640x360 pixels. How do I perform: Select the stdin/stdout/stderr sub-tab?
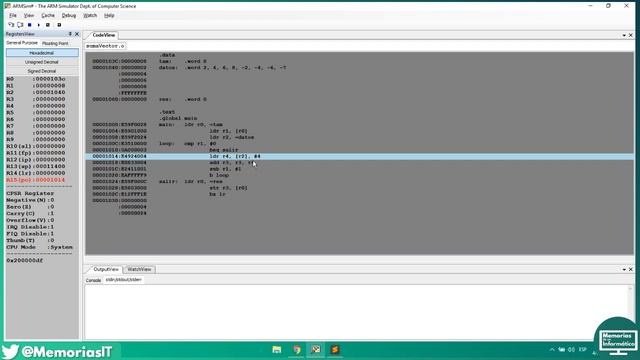pyautogui.click(x=124, y=280)
